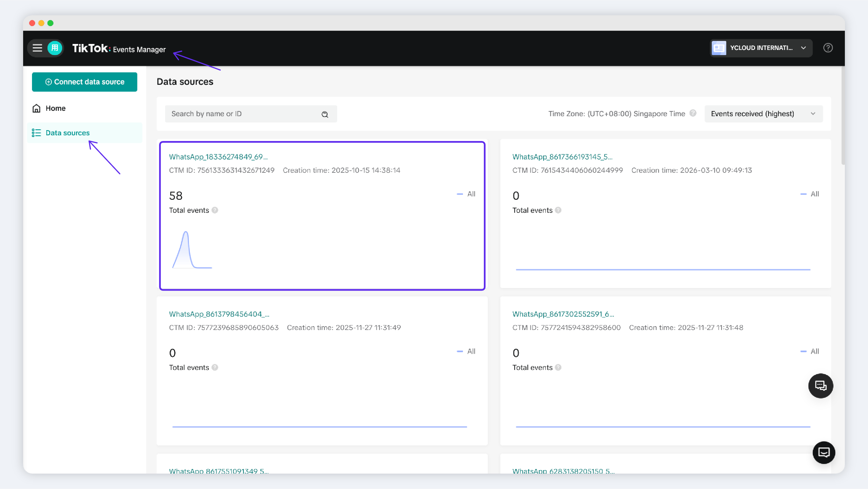Screen dimensions: 868x489
Task: Toggle the All legend for WhatsApp_8617366193145
Action: pos(809,194)
